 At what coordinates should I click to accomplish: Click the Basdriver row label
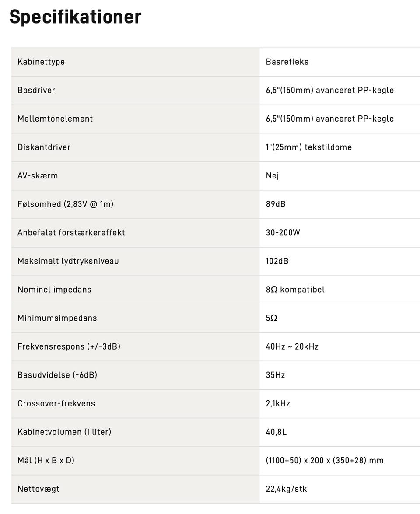click(36, 90)
